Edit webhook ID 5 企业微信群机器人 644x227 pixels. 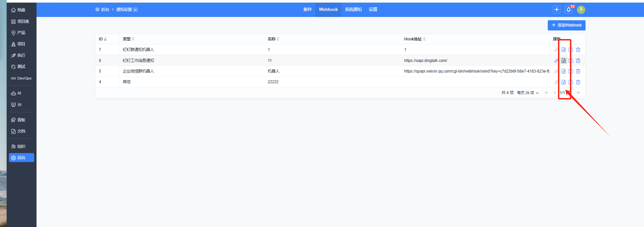tap(571, 71)
